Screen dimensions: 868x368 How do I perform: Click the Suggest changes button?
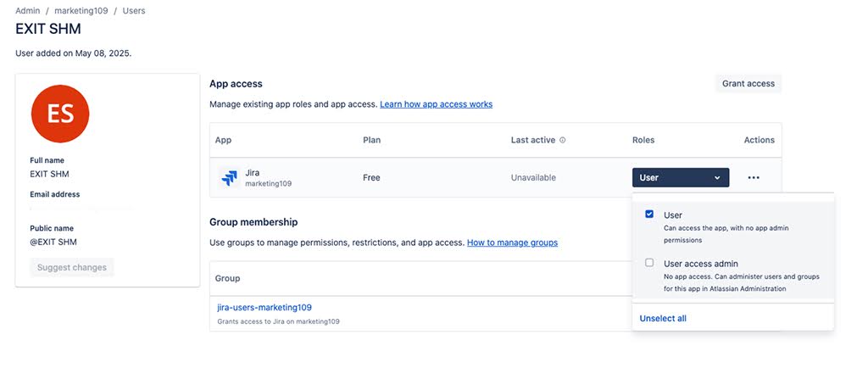point(72,267)
